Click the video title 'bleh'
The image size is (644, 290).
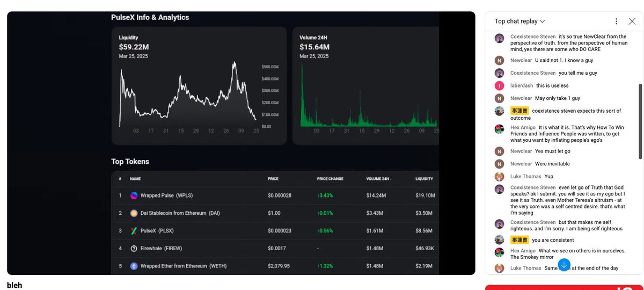[14, 285]
